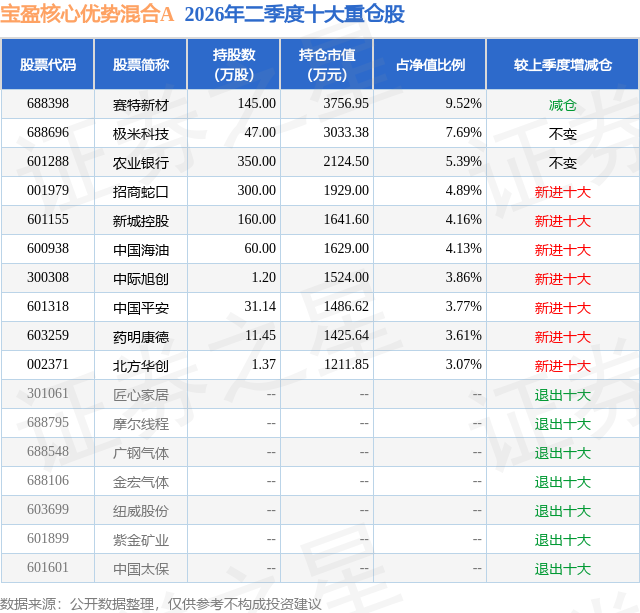Select the green 减仓 status label
This screenshot has width=640, height=613.
[562, 105]
